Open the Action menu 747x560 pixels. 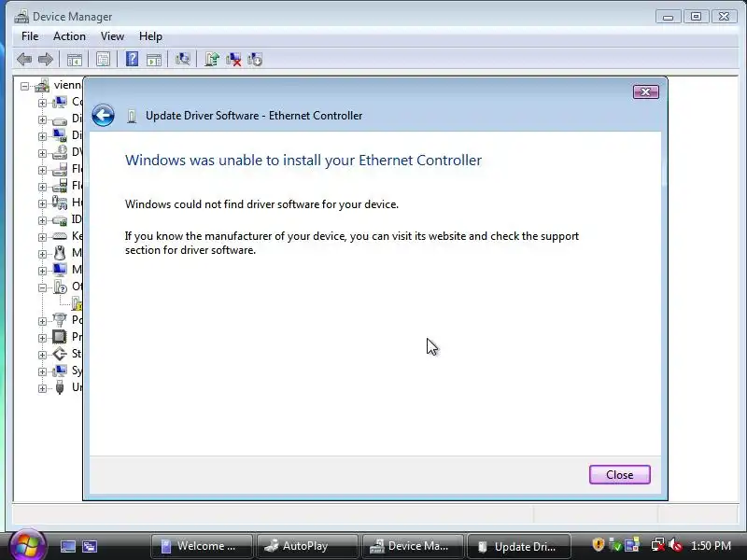[69, 36]
